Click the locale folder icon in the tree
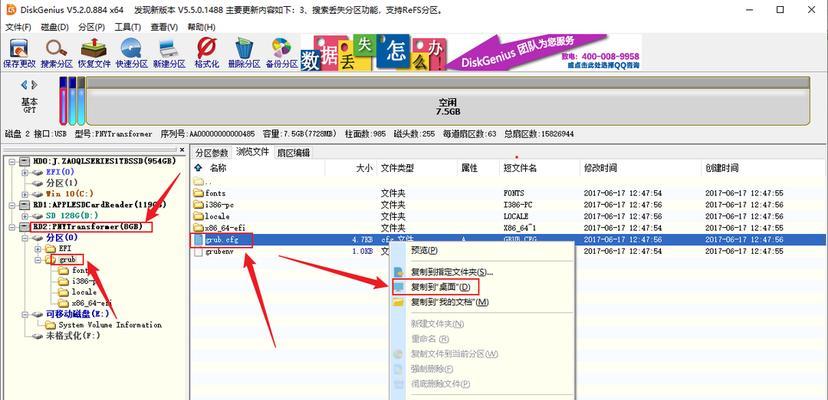This screenshot has height=400, width=828. tap(63, 292)
